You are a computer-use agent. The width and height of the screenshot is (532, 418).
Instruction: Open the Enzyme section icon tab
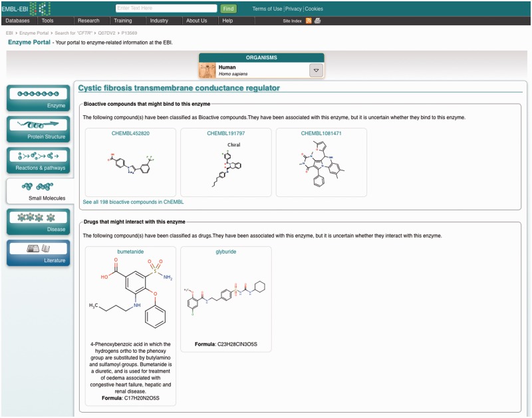pos(38,98)
